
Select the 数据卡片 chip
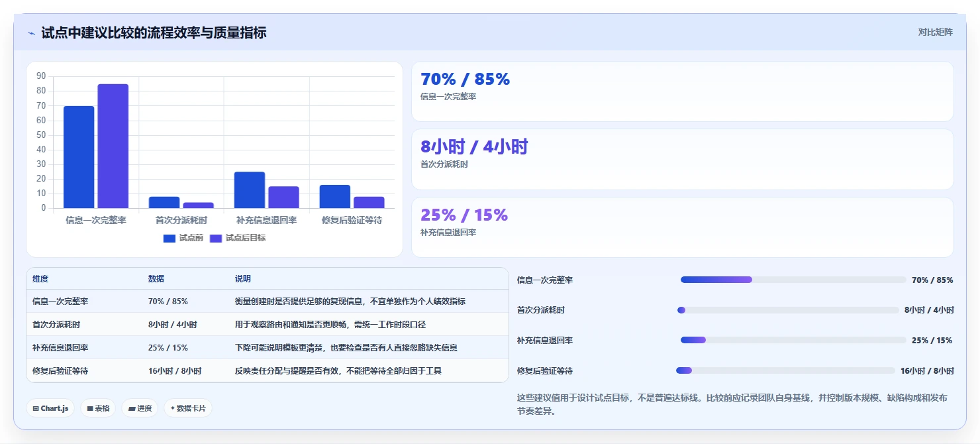(188, 408)
